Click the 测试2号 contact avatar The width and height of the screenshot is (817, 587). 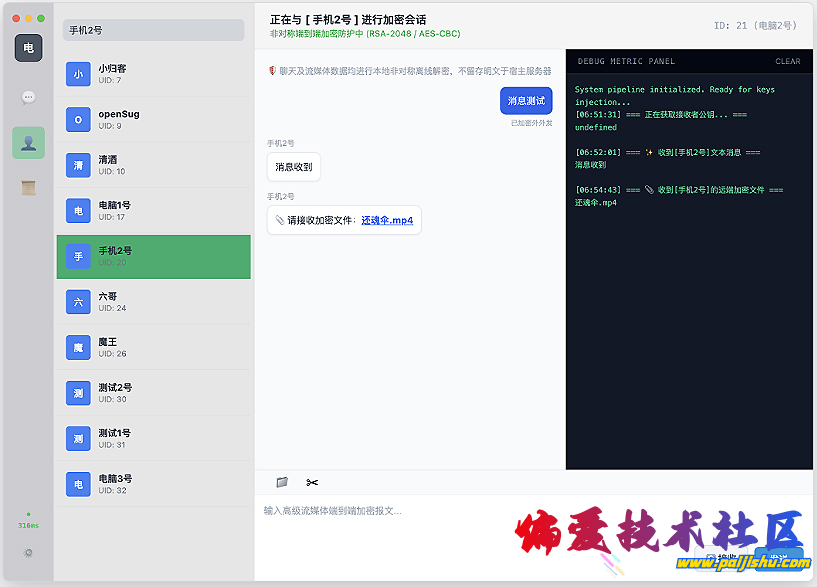(78, 393)
